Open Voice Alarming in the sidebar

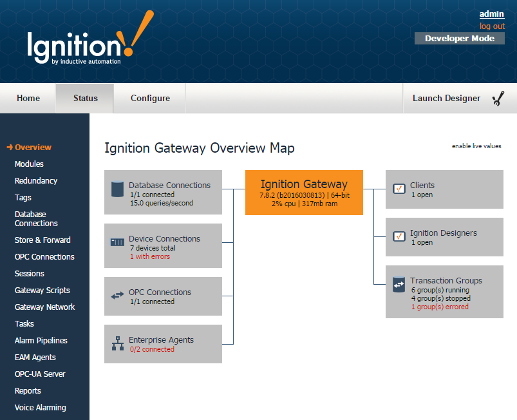(40, 408)
